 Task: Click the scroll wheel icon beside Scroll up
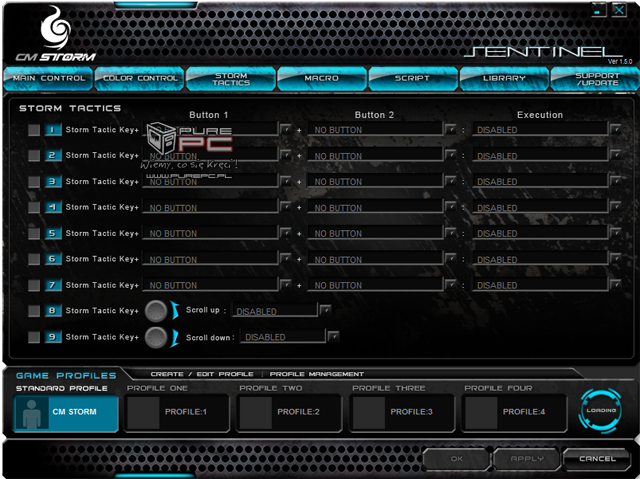(x=156, y=311)
